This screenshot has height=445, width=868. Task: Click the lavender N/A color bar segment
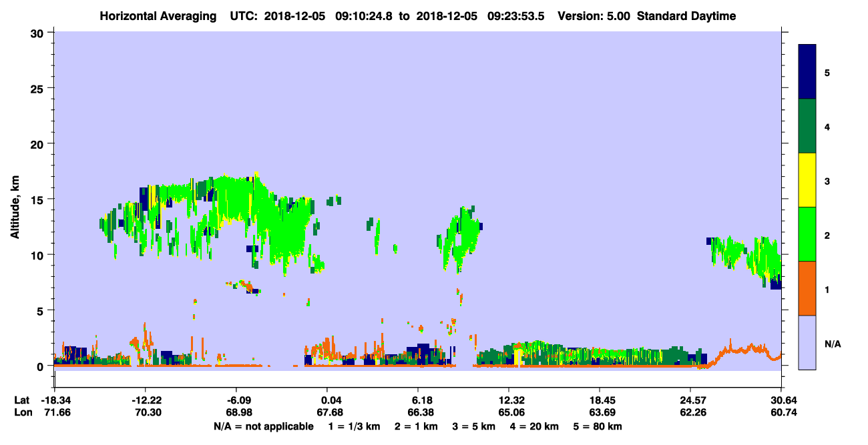pyautogui.click(x=807, y=342)
